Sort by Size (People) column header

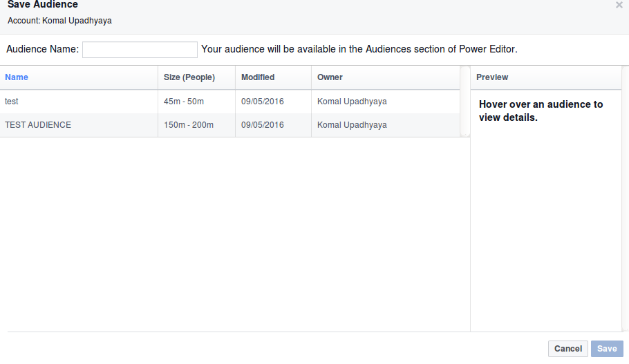coord(189,77)
